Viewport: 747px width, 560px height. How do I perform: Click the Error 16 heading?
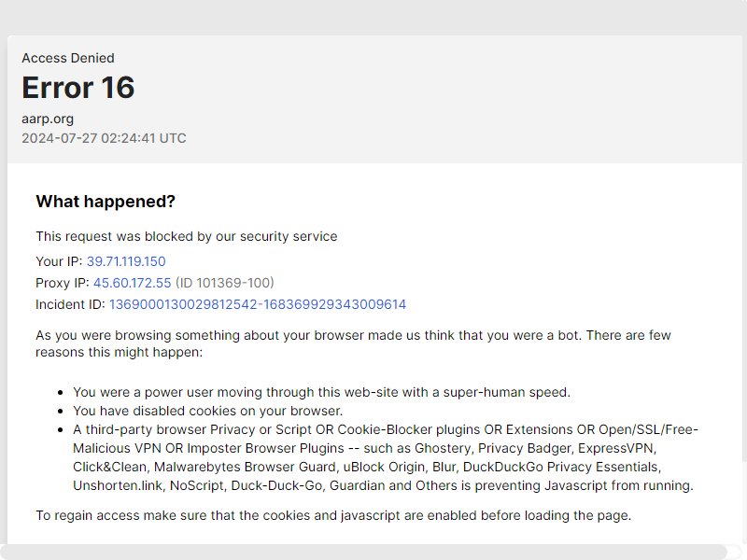[x=78, y=88]
